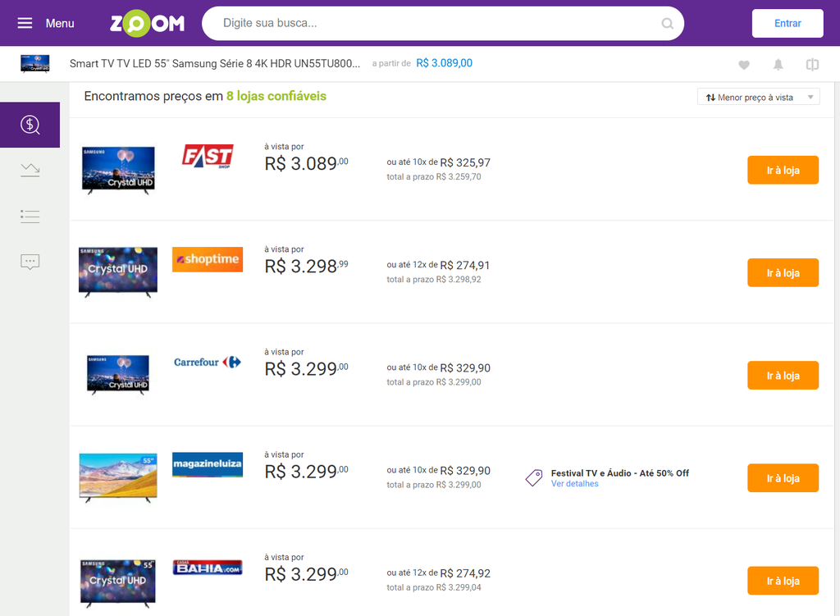Open specifications list sidebar icon
This screenshot has height=616, width=840.
30,217
